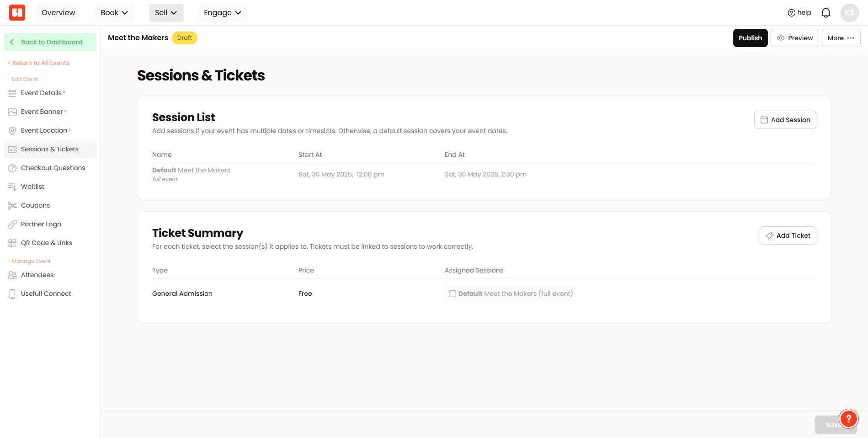Open the floating red help bubble
The height and width of the screenshot is (438, 868).
848,418
